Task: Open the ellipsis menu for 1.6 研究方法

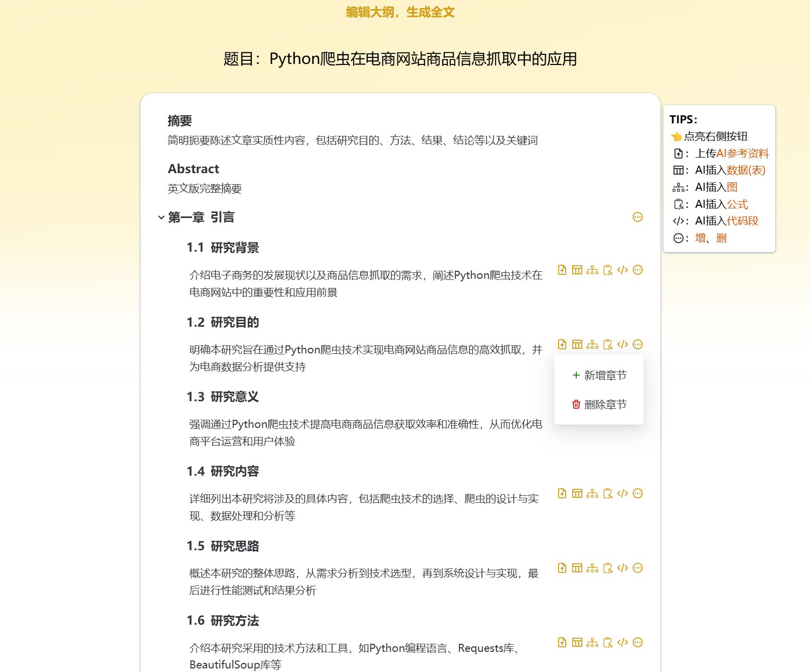Action: point(637,642)
